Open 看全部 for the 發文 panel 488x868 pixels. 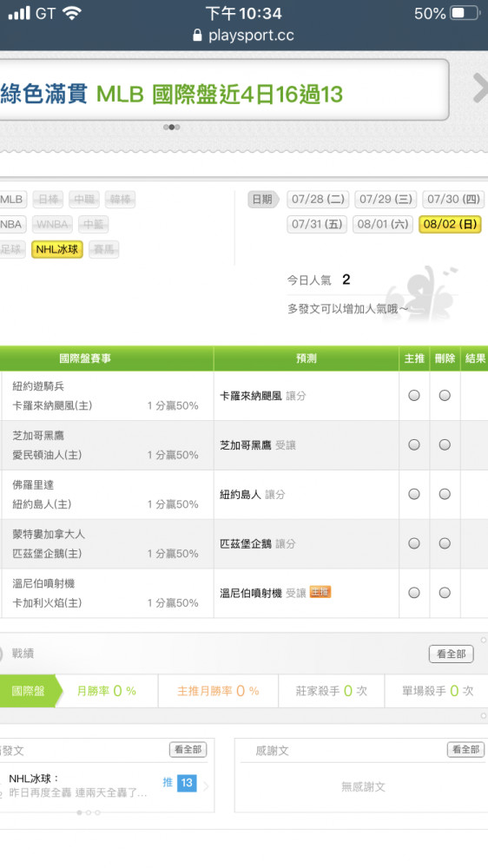[x=188, y=750]
